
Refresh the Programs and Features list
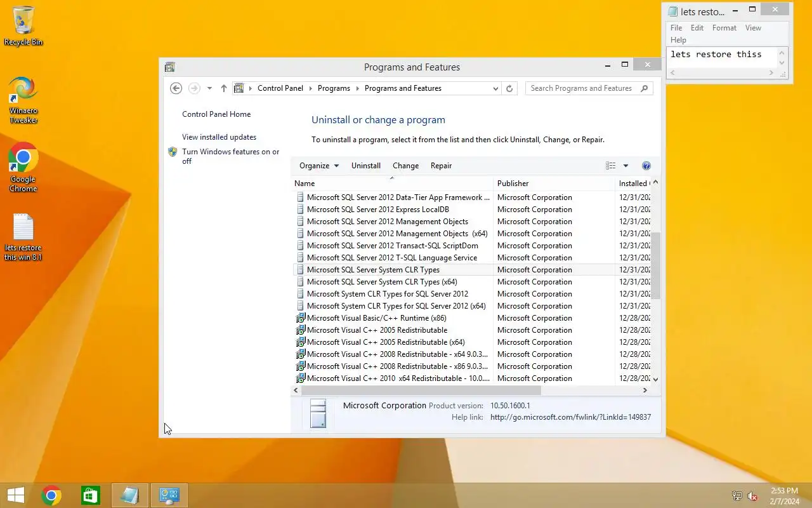point(509,88)
